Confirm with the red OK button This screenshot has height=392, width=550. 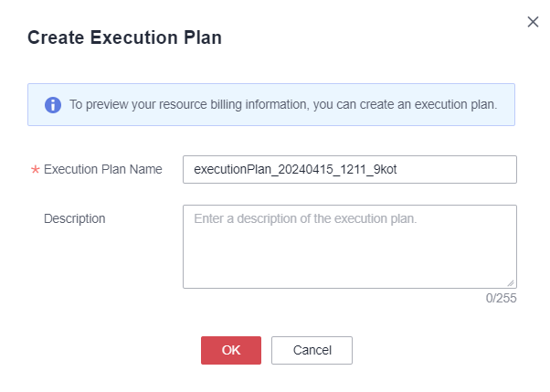pyautogui.click(x=231, y=350)
